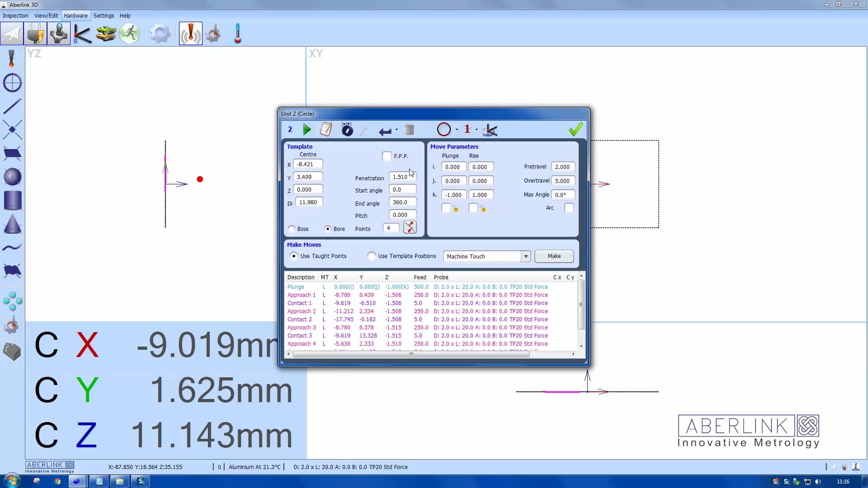The height and width of the screenshot is (488, 868).
Task: Open the Hardware menu
Action: (x=75, y=15)
